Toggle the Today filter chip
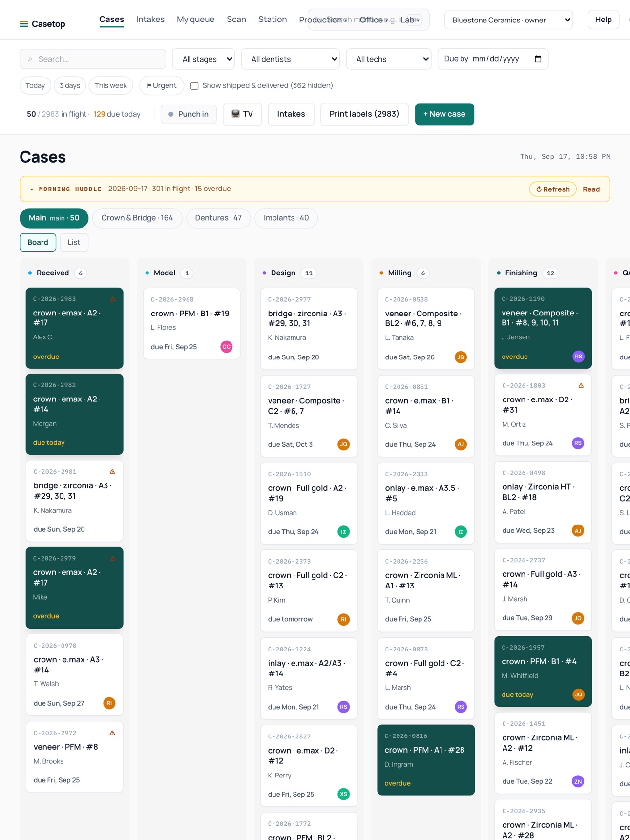Screen dimensions: 630x840 point(35,85)
